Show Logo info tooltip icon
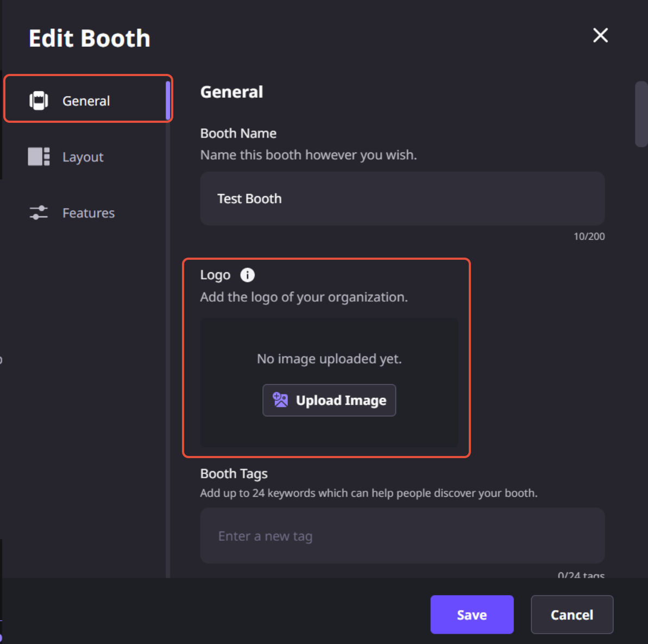The image size is (648, 644). coord(248,275)
